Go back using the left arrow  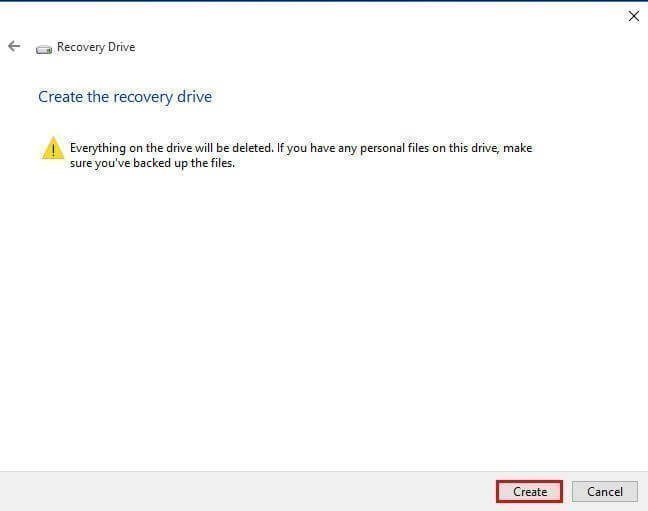14,46
